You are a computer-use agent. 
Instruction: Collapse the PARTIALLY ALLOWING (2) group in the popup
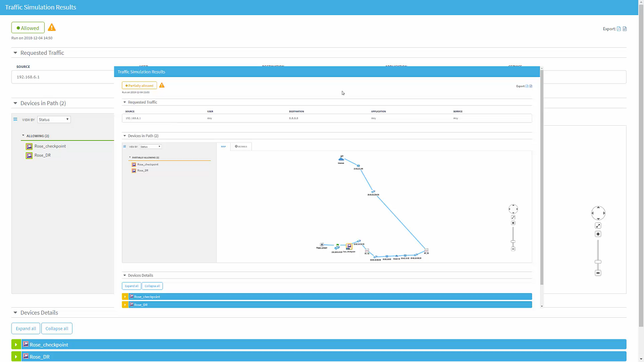click(x=130, y=157)
